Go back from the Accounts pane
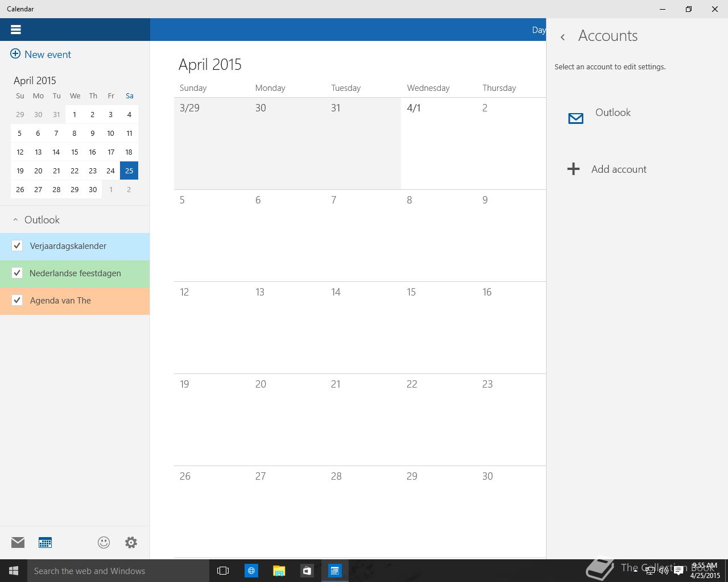The image size is (728, 582). tap(562, 37)
